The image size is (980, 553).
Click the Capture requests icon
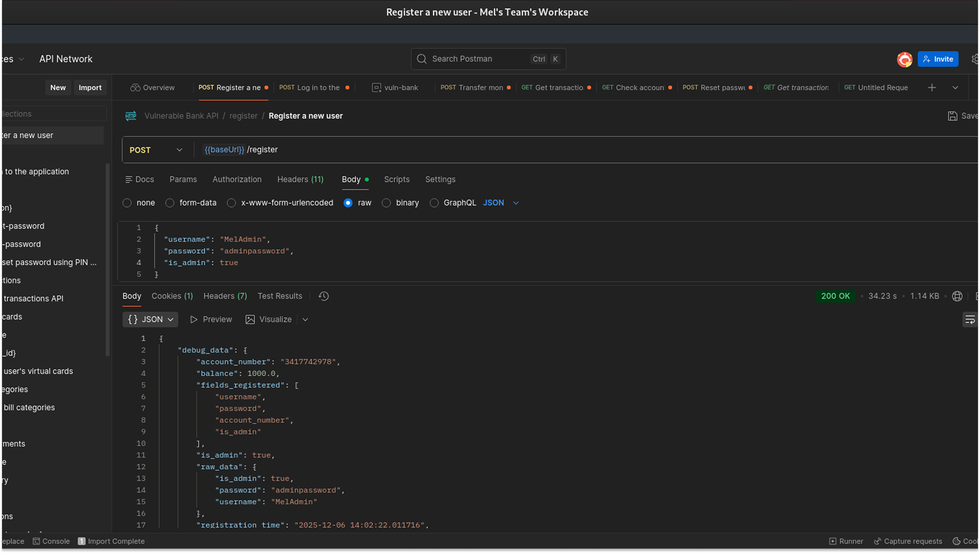pyautogui.click(x=877, y=541)
